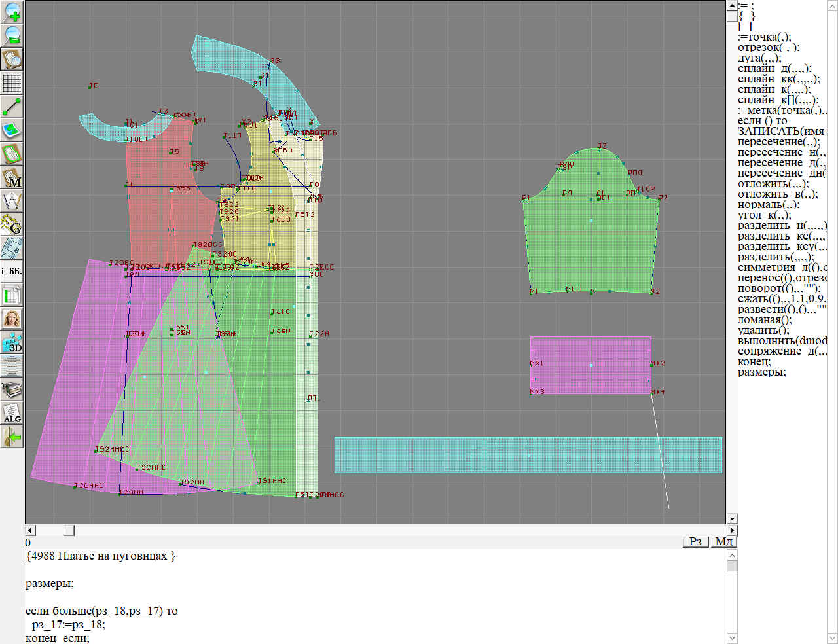This screenshot has width=838, height=644.
Task: Click the 'размеры;' entry in command list
Action: 761,372
